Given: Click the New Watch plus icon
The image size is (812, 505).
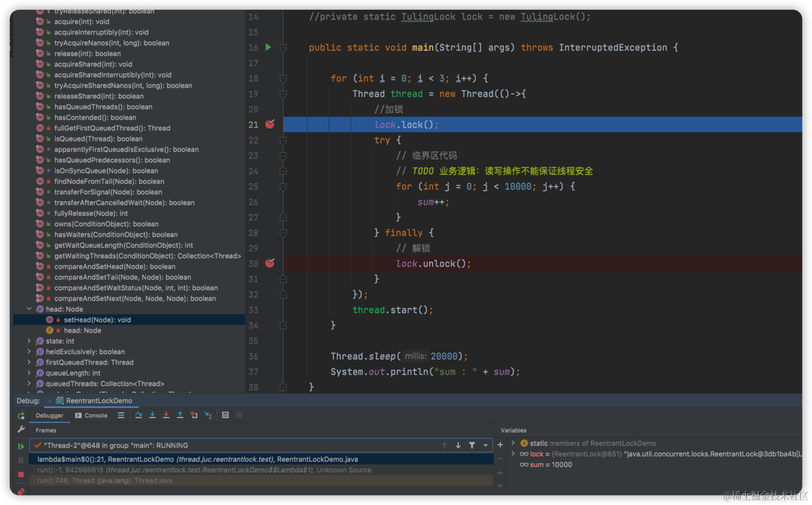Looking at the screenshot, I should click(x=500, y=444).
